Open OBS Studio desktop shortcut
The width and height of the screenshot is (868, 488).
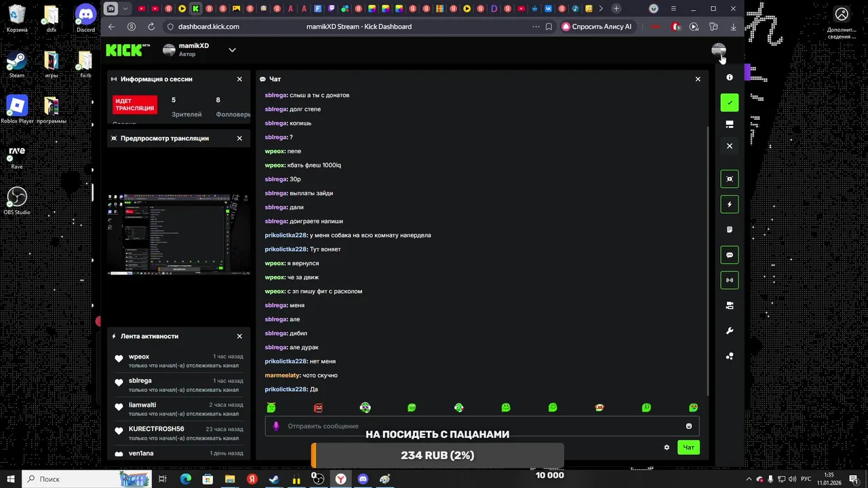17,201
